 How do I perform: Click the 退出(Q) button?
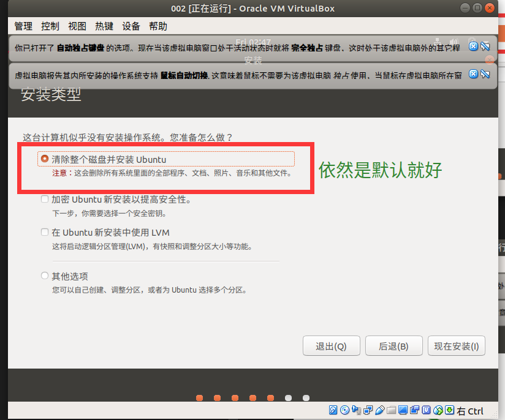[331, 346]
